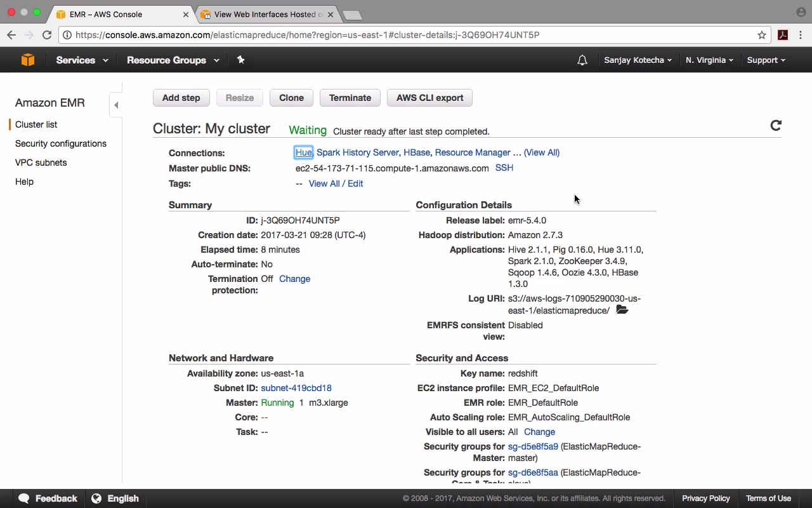Click the Terminate button
The width and height of the screenshot is (812, 508).
[350, 98]
